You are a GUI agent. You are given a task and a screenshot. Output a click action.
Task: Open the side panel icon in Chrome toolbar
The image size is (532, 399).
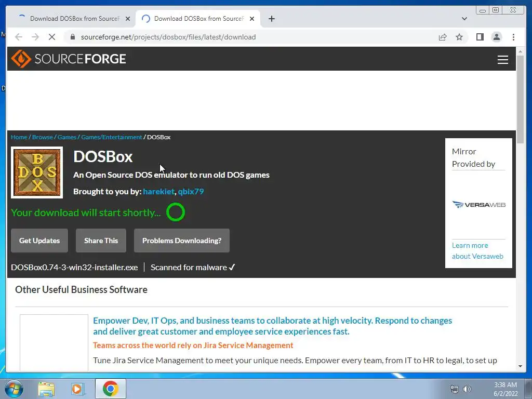pyautogui.click(x=480, y=37)
